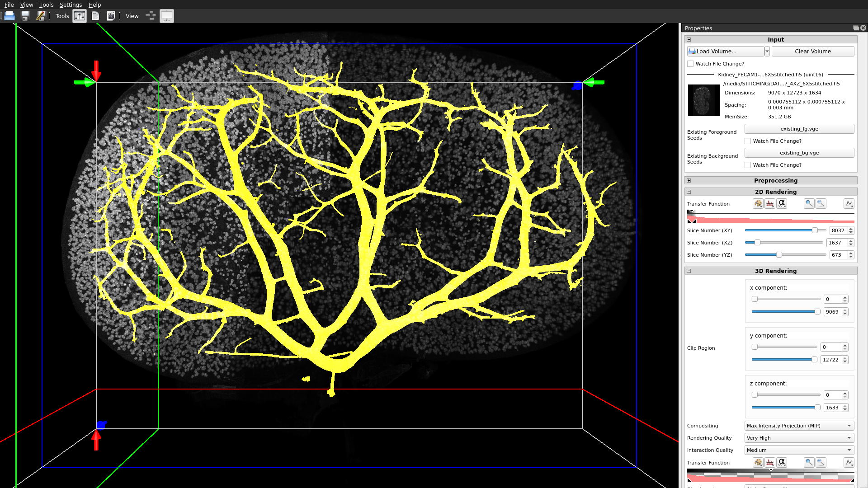The image size is (868, 488).
Task: Tick Watch File Change under Background Seeds
Action: pyautogui.click(x=748, y=165)
